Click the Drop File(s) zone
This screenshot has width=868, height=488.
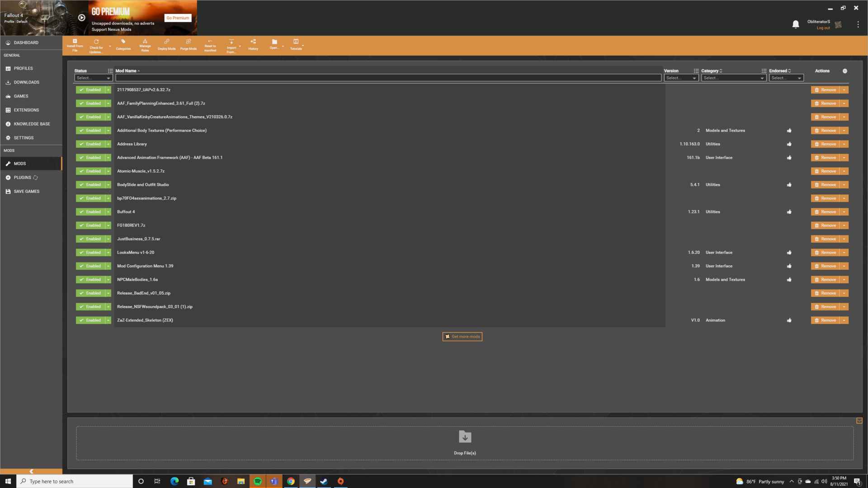(465, 443)
